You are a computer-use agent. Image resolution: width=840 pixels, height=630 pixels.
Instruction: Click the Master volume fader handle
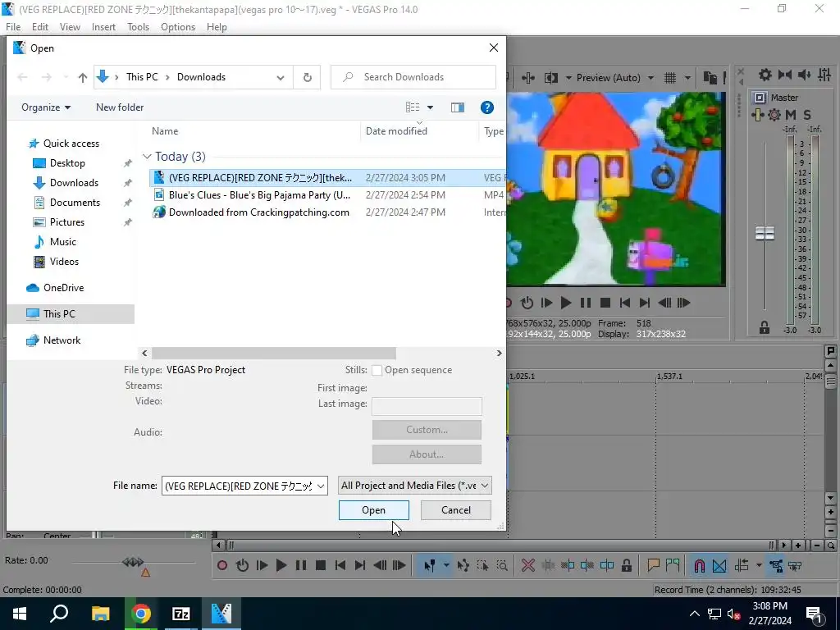765,233
